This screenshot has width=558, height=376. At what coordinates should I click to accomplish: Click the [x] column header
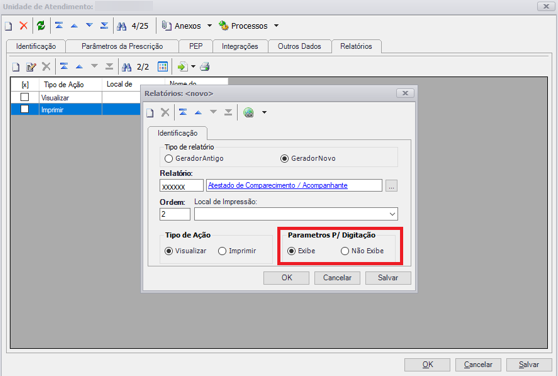[25, 85]
